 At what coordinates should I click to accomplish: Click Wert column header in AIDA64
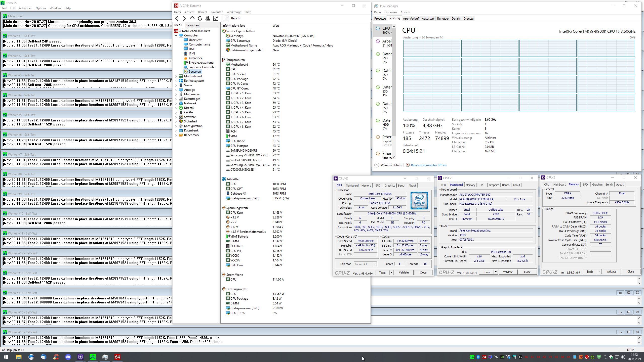coord(320,26)
